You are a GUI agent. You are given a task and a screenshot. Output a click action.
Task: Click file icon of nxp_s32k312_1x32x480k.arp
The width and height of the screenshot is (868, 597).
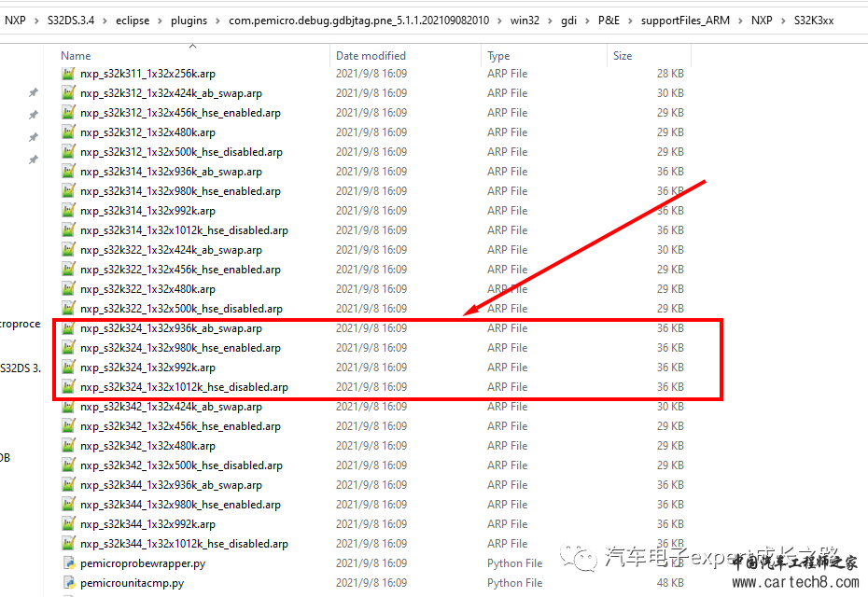(69, 132)
